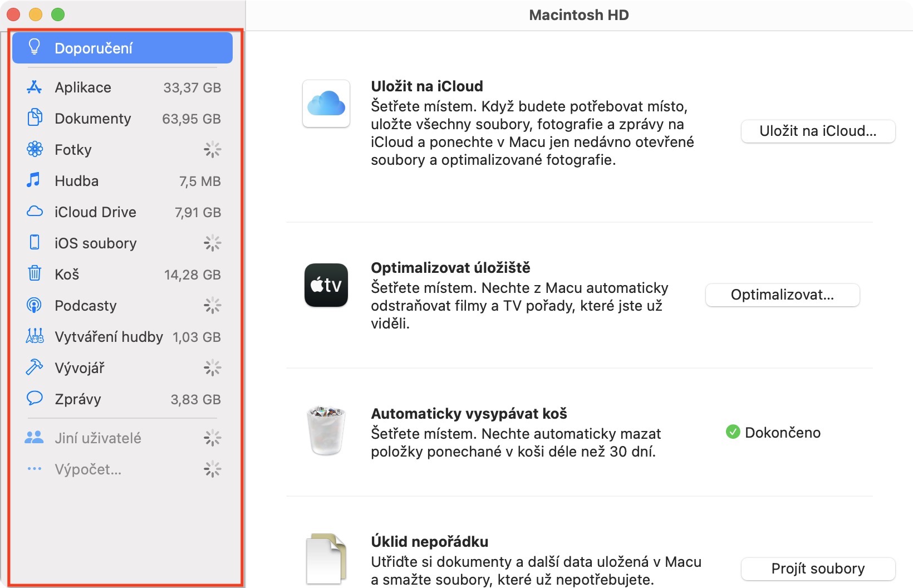Image resolution: width=913 pixels, height=588 pixels.
Task: Click the green zoom window button
Action: coord(58,14)
